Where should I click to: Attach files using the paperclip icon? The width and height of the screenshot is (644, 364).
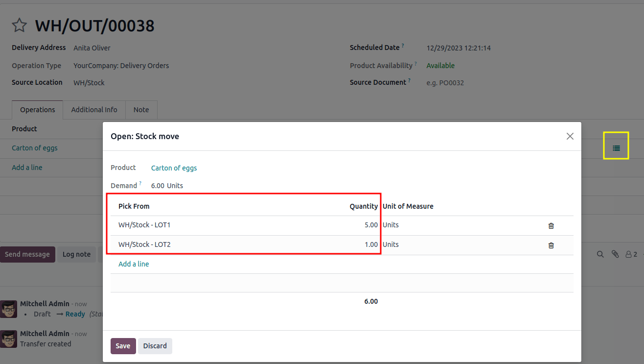[615, 254]
